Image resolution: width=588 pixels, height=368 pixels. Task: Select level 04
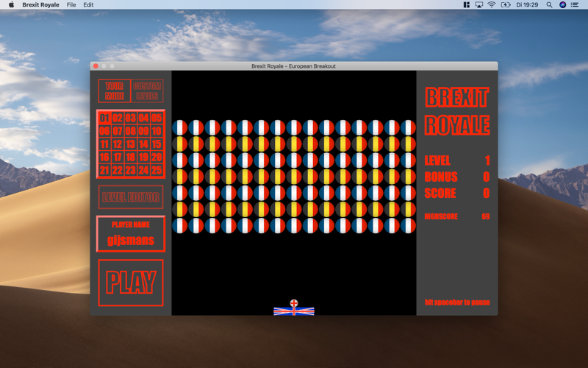coord(143,118)
